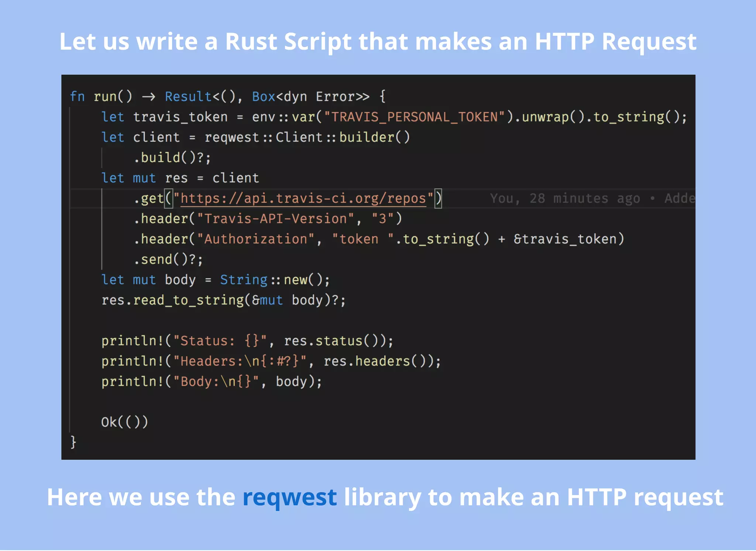Open the highlighted reqwest link
The image size is (756, 551).
pos(289,498)
